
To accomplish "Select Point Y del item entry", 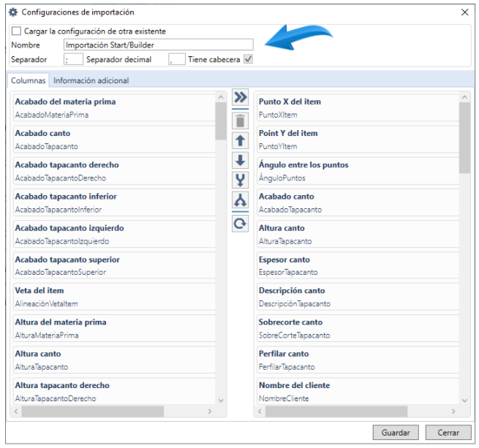I will click(358, 140).
